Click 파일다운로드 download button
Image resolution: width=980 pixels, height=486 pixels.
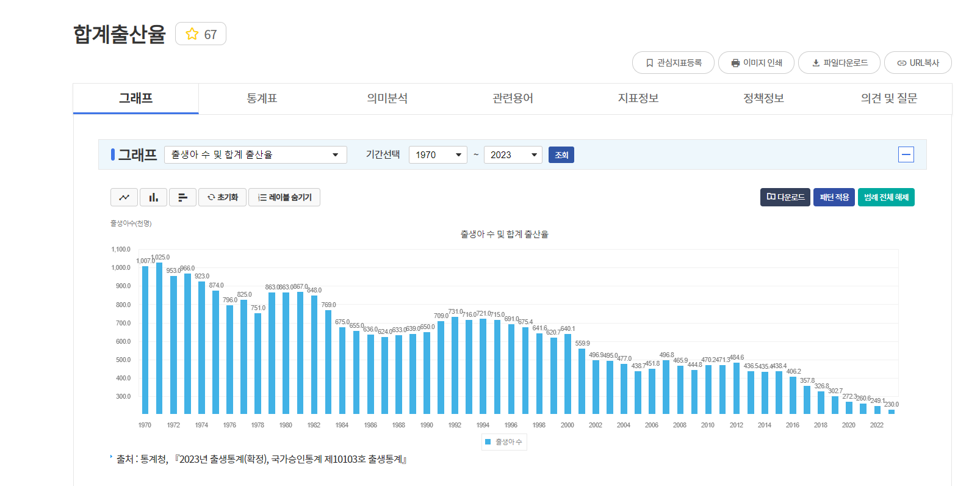839,63
